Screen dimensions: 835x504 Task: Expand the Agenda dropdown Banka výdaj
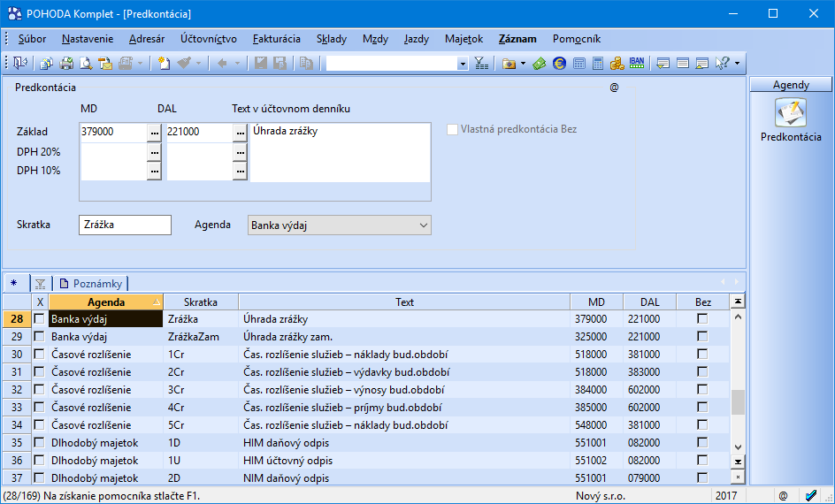point(421,225)
